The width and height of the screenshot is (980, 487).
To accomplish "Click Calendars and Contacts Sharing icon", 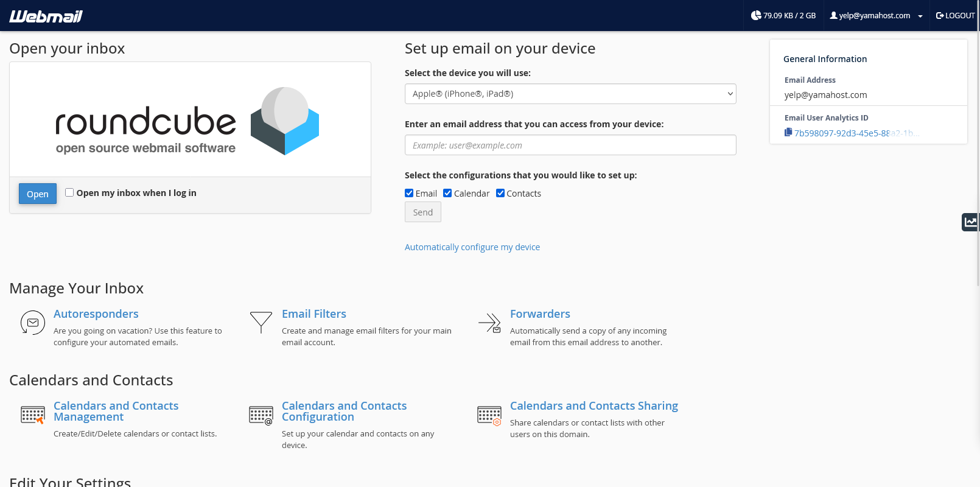I will tap(489, 415).
